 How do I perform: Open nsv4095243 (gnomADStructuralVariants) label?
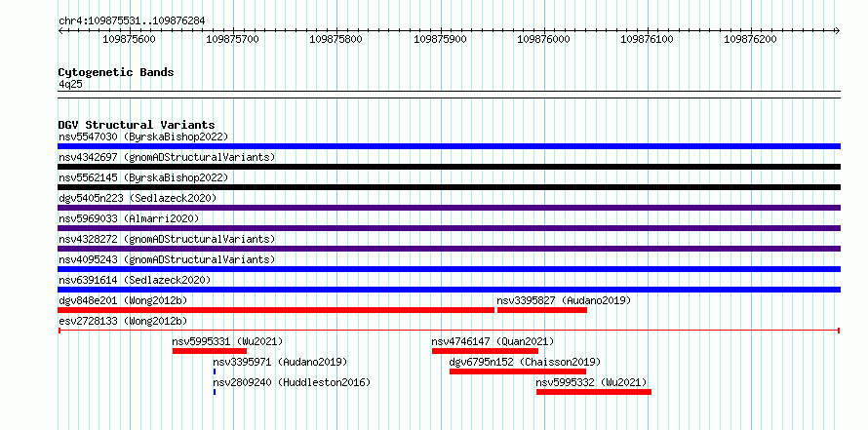click(x=167, y=259)
